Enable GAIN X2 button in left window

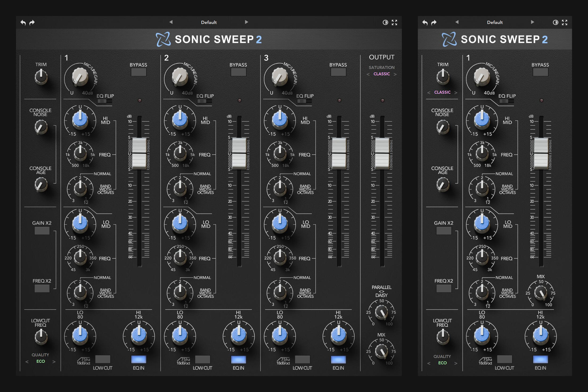[42, 231]
